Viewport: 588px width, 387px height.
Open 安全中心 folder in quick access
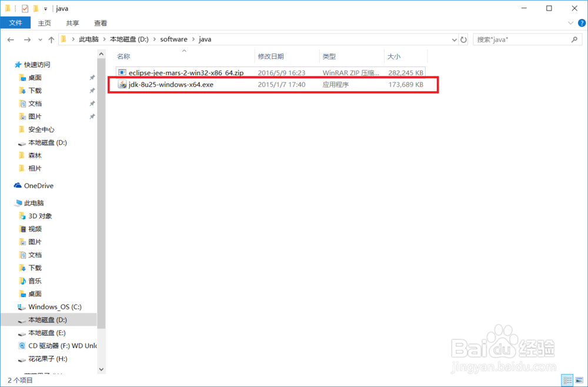41,130
